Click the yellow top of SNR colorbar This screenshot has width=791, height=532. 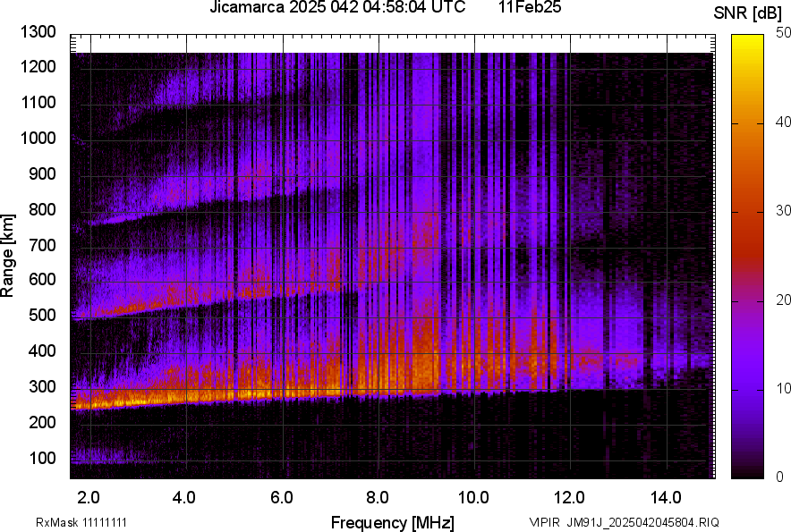pyautogui.click(x=749, y=43)
